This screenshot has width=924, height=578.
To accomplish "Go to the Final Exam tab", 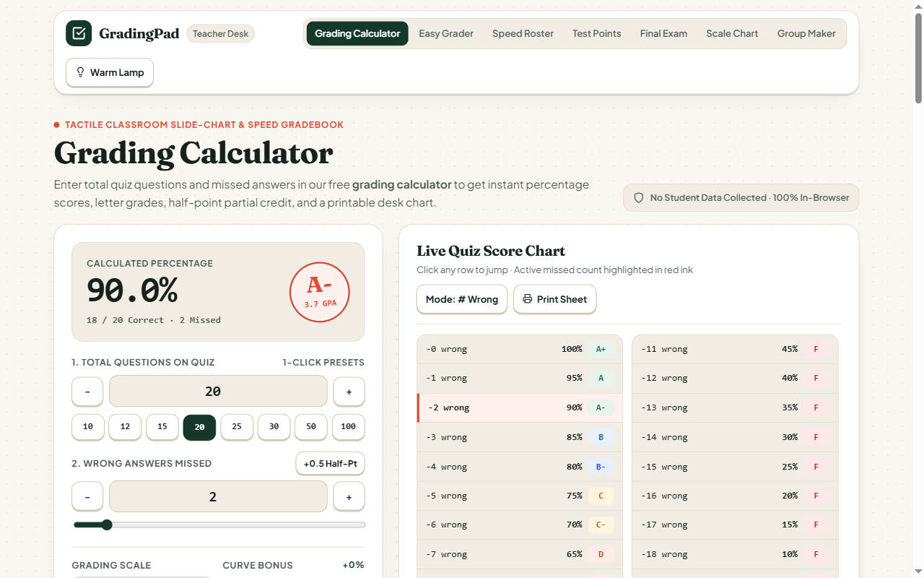I will coord(663,33).
